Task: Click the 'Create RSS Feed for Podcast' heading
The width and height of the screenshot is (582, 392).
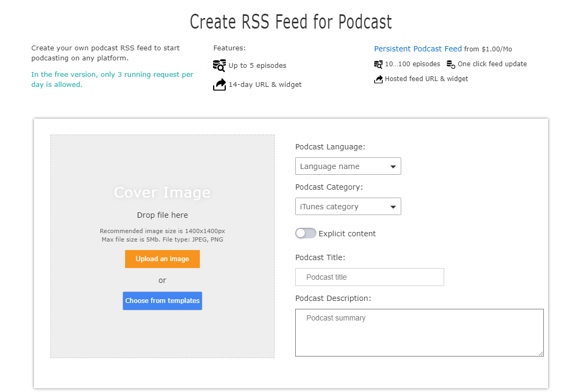Action: click(291, 22)
